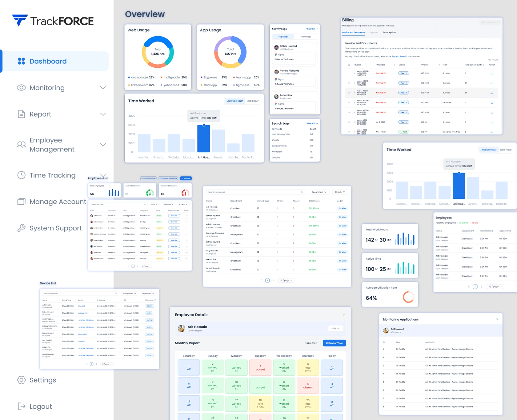Open Dashboard via its grid icon

coord(21,61)
